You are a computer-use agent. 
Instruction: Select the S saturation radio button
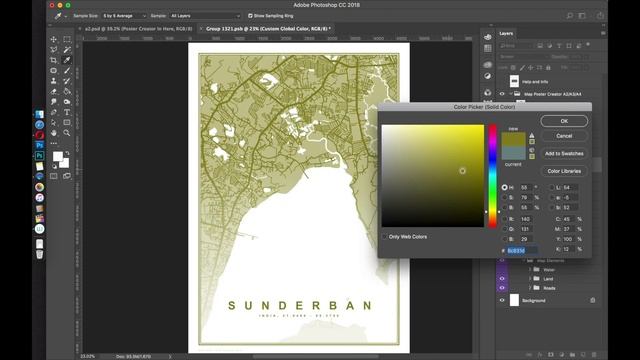(504, 198)
